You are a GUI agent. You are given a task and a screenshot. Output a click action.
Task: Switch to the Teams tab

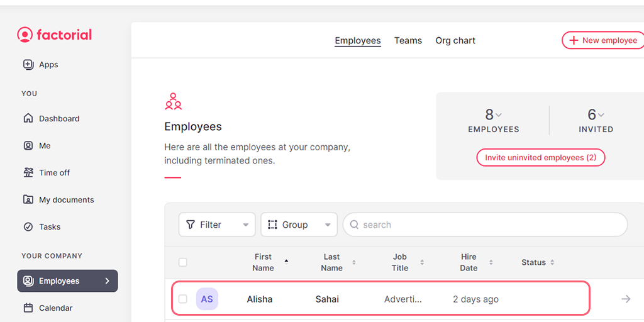(408, 40)
